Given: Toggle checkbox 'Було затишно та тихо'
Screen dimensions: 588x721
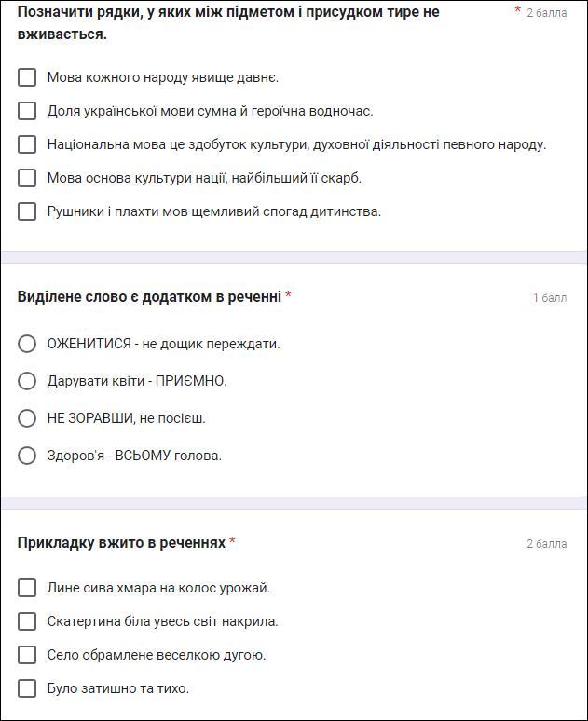Looking at the screenshot, I should click(27, 688).
